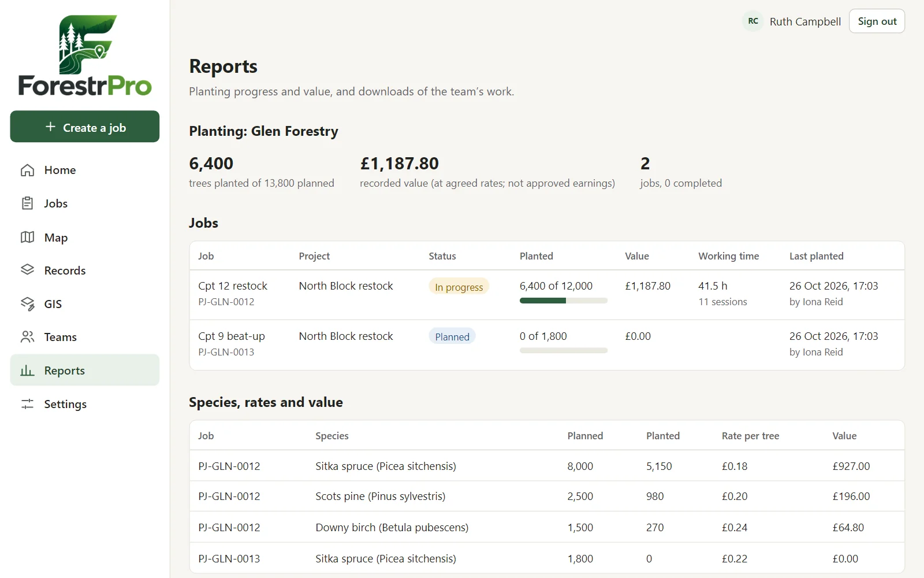Go to the Map page
The width and height of the screenshot is (924, 578).
coord(85,237)
